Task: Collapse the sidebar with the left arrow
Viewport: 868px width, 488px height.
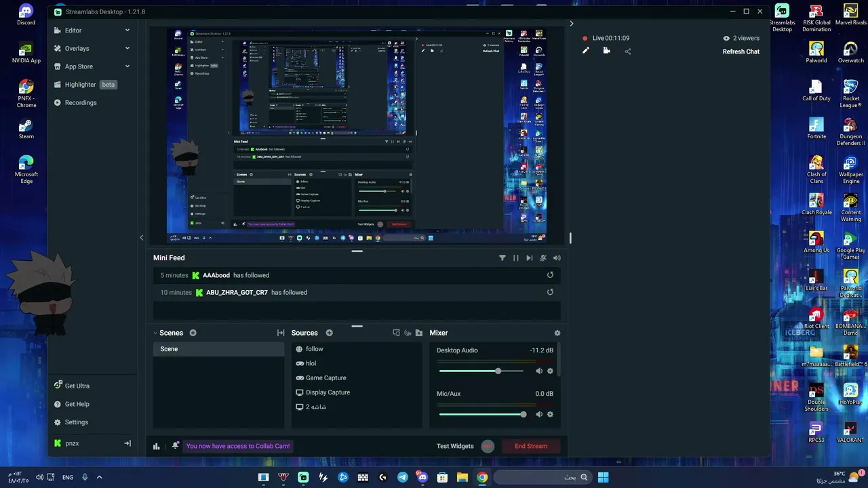Action: click(141, 237)
